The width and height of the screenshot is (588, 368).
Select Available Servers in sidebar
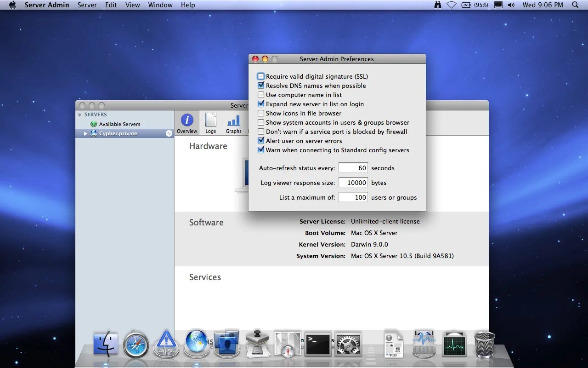119,124
